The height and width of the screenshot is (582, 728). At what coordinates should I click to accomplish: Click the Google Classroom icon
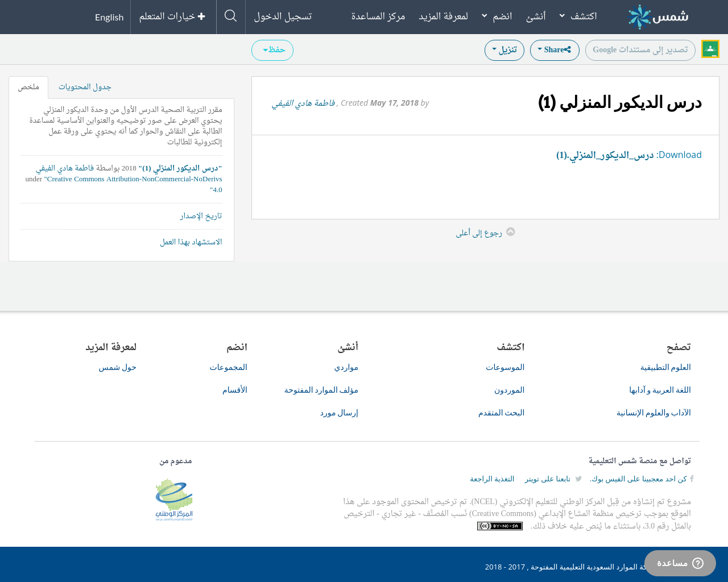[710, 49]
